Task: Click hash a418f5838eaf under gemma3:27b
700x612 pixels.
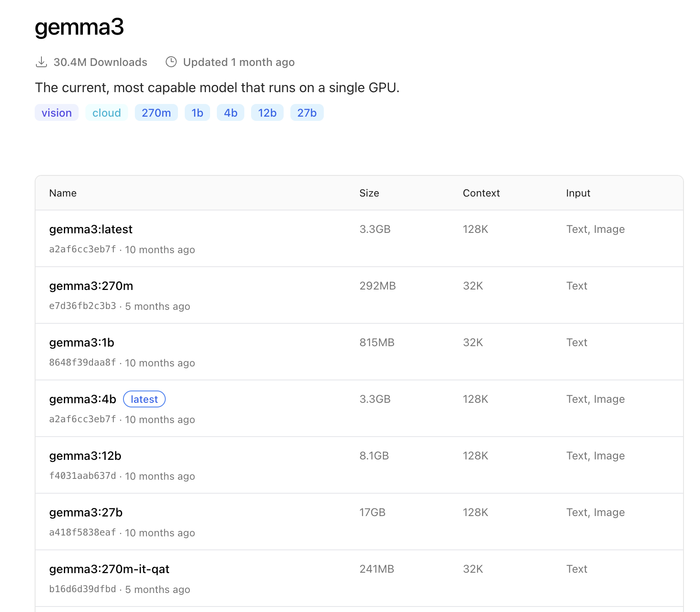Action: tap(82, 533)
